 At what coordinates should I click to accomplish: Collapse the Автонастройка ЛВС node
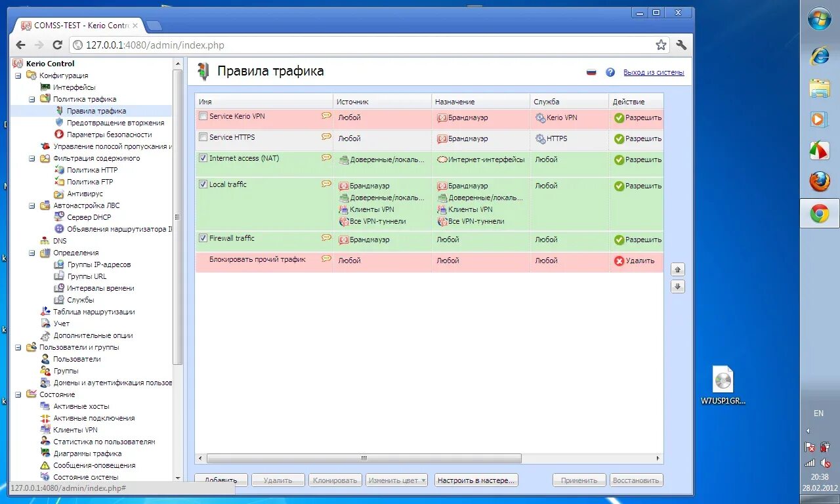click(x=31, y=205)
